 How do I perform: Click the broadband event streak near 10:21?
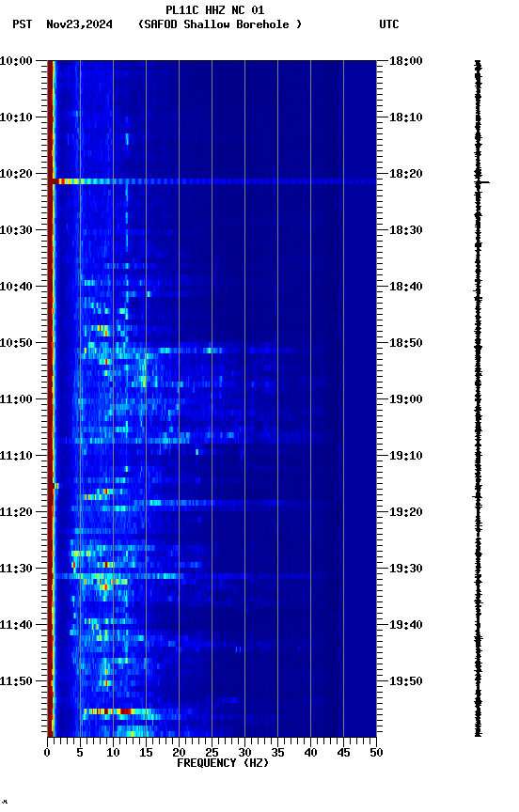tap(214, 181)
